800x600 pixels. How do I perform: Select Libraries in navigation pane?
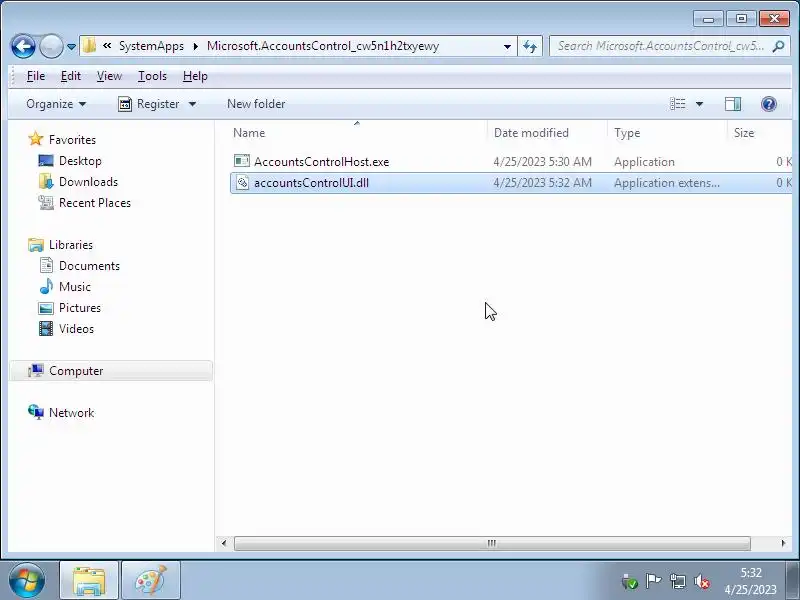click(x=70, y=245)
